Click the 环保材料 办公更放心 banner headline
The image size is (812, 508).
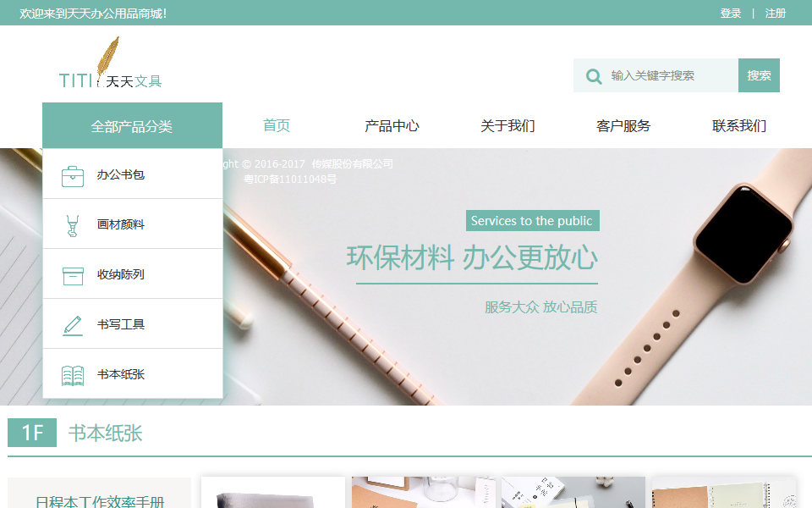pos(472,258)
